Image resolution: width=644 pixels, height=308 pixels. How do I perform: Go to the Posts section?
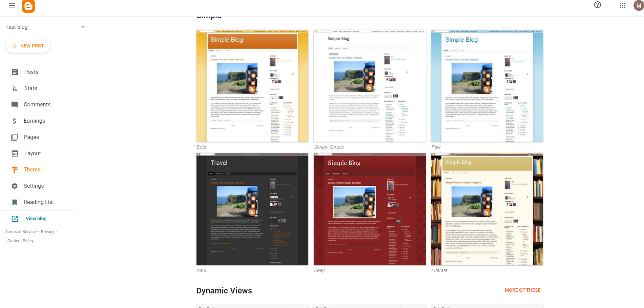[x=31, y=72]
